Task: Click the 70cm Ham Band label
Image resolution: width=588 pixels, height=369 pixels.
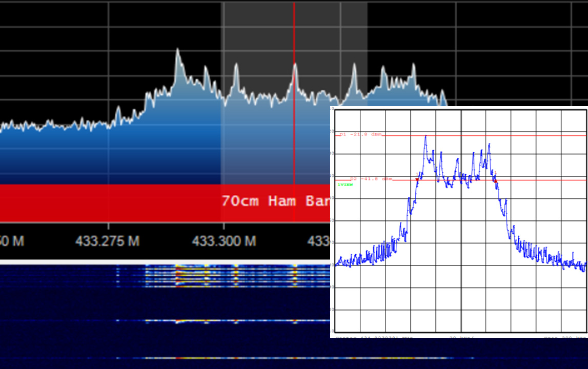Action: 276,201
